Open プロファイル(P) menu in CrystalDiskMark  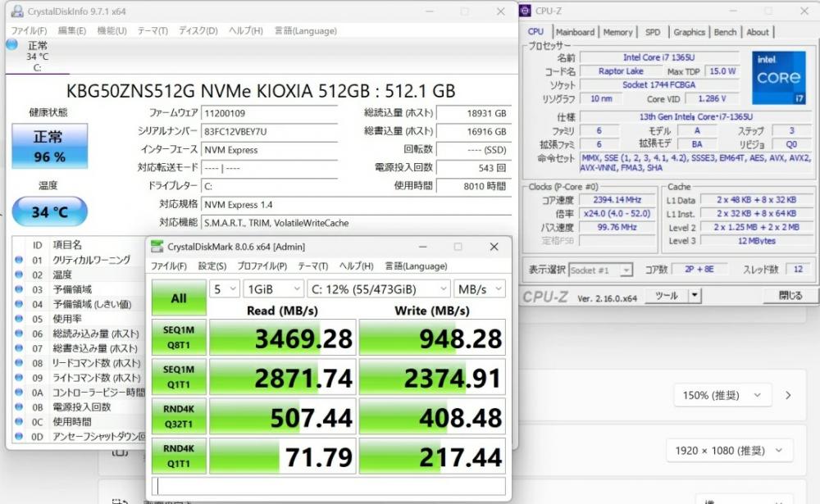(x=262, y=266)
